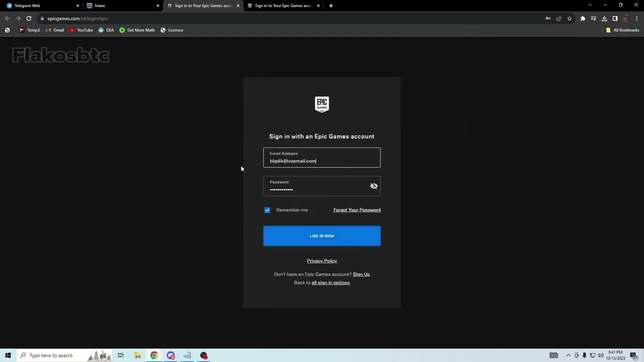Open the Extensions puzzle icon

(x=583, y=19)
